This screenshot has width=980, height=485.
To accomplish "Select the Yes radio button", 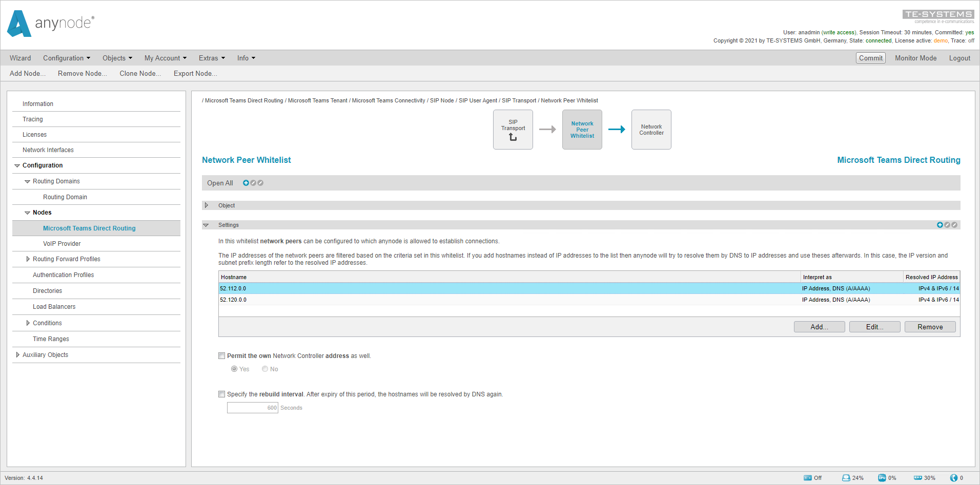I will tap(234, 369).
